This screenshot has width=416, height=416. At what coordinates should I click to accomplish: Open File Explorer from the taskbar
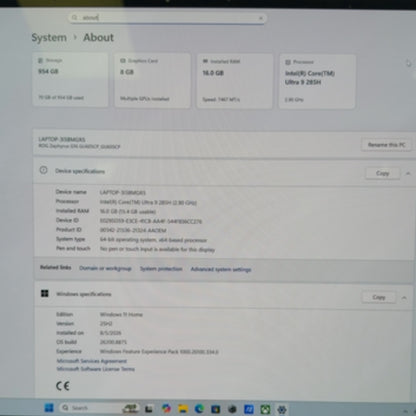183,409
